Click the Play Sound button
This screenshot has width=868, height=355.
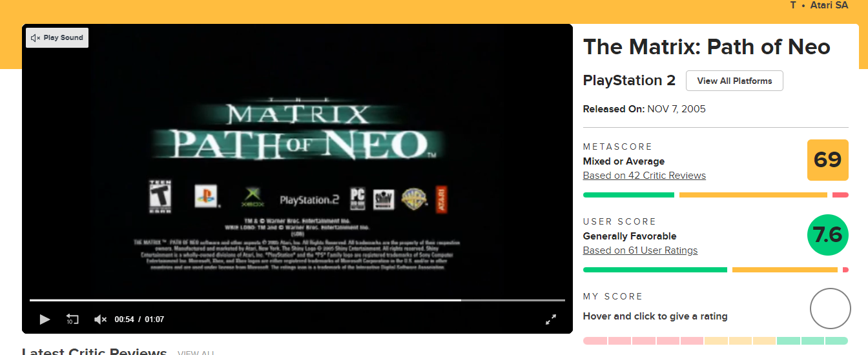coord(57,37)
